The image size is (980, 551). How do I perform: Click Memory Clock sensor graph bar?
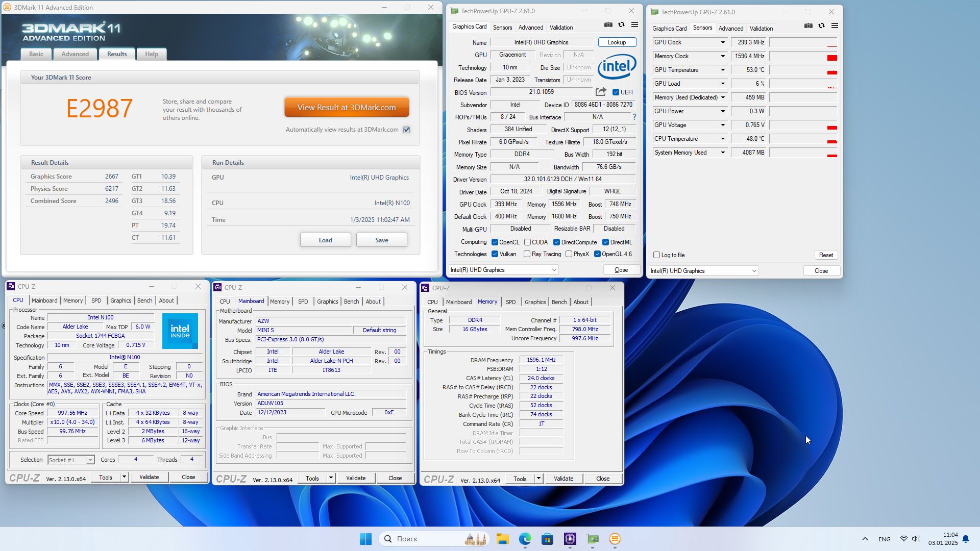(803, 56)
